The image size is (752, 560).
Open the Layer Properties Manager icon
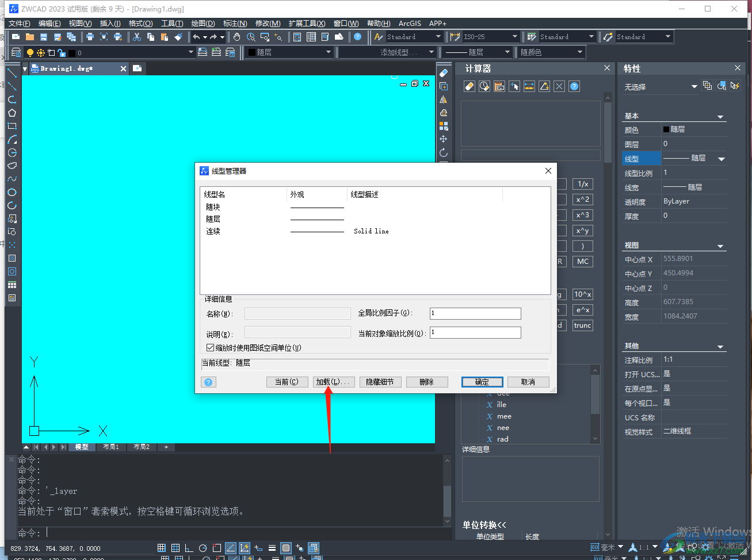click(16, 52)
